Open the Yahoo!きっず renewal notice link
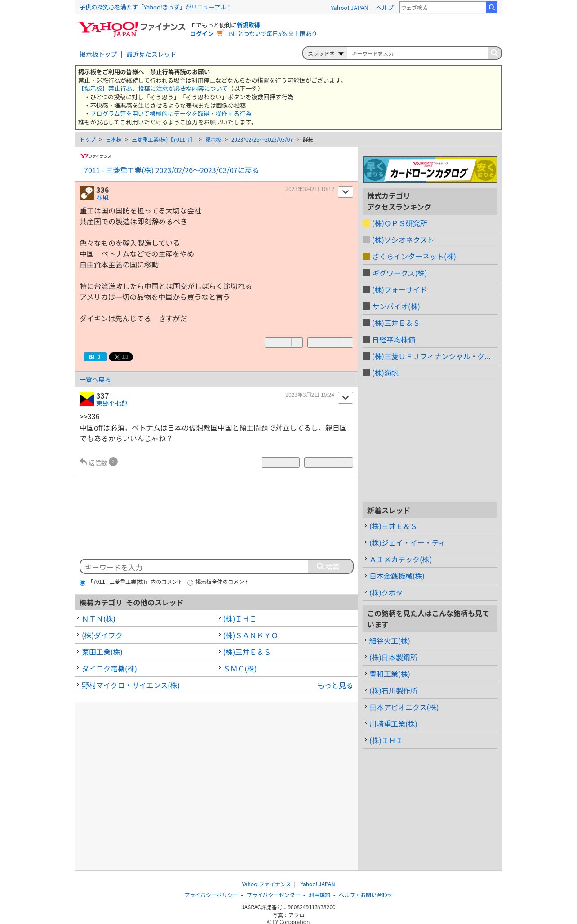This screenshot has height=924, width=577. point(155,7)
